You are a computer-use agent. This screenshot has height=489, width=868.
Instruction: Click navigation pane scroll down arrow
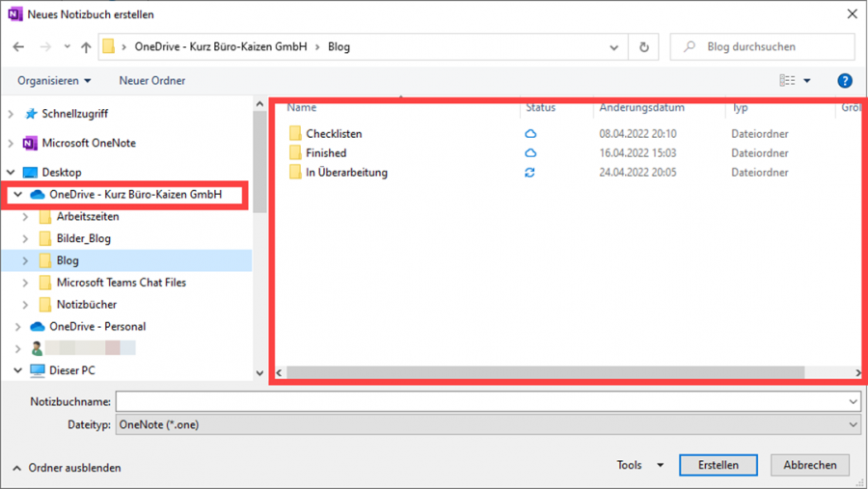pos(259,373)
